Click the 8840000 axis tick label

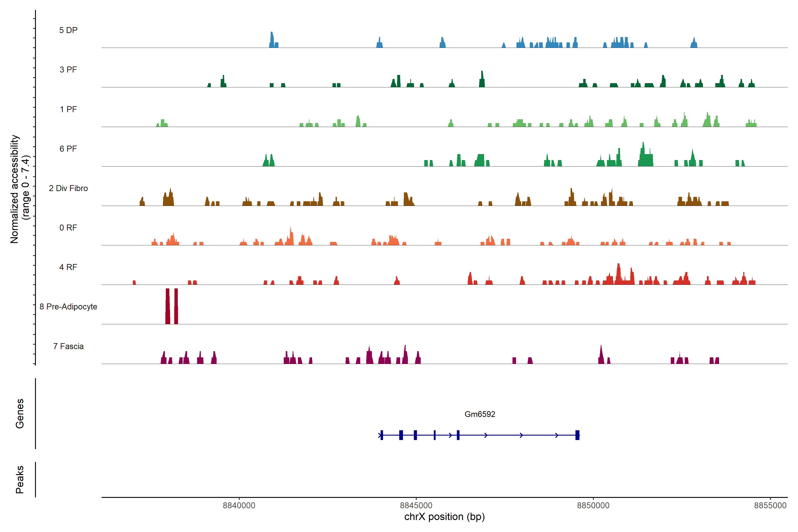click(239, 505)
